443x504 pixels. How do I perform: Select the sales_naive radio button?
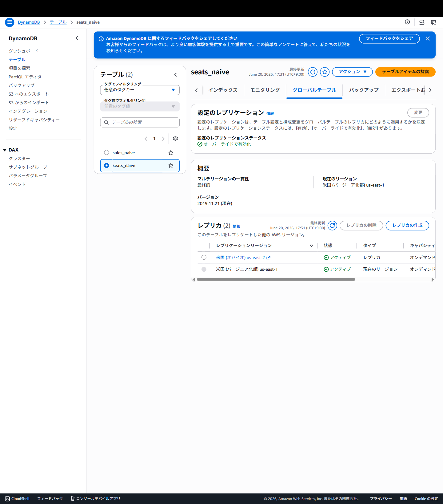click(x=106, y=152)
